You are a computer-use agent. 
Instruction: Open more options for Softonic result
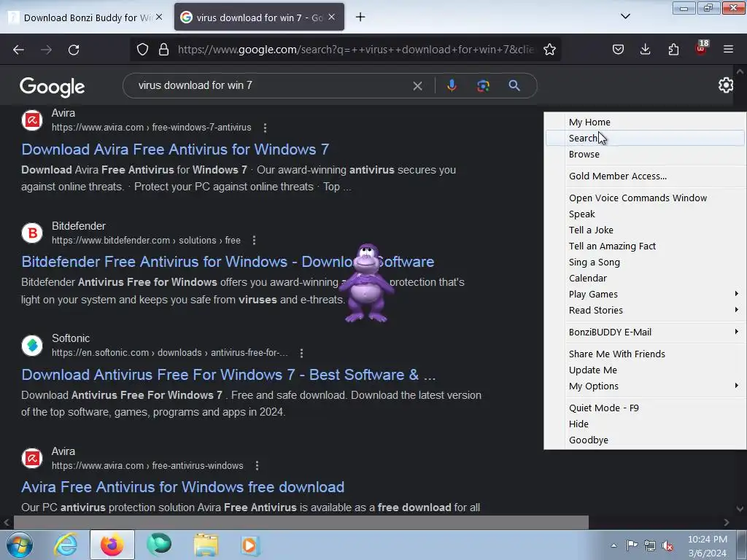click(301, 353)
